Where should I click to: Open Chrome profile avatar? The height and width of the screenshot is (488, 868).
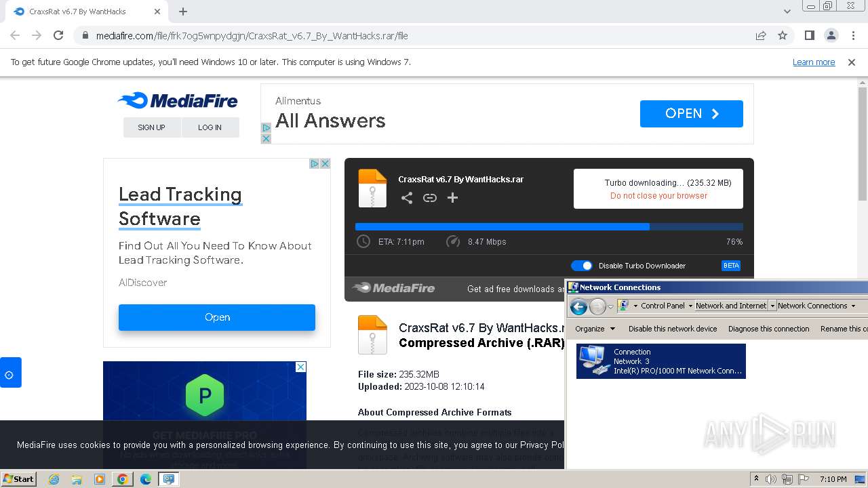(831, 35)
